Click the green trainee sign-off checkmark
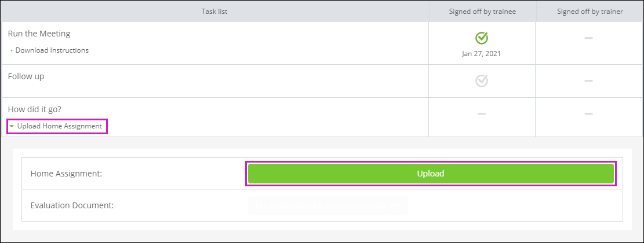 click(481, 38)
